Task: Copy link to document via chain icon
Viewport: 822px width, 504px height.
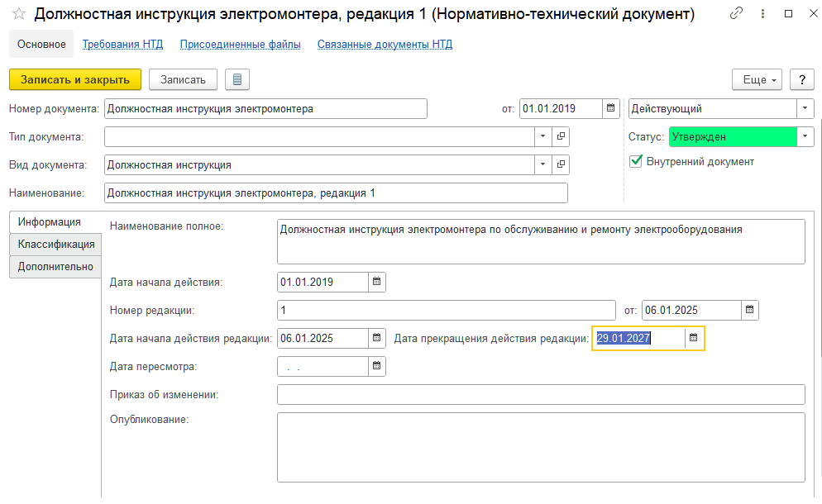Action: [x=737, y=13]
